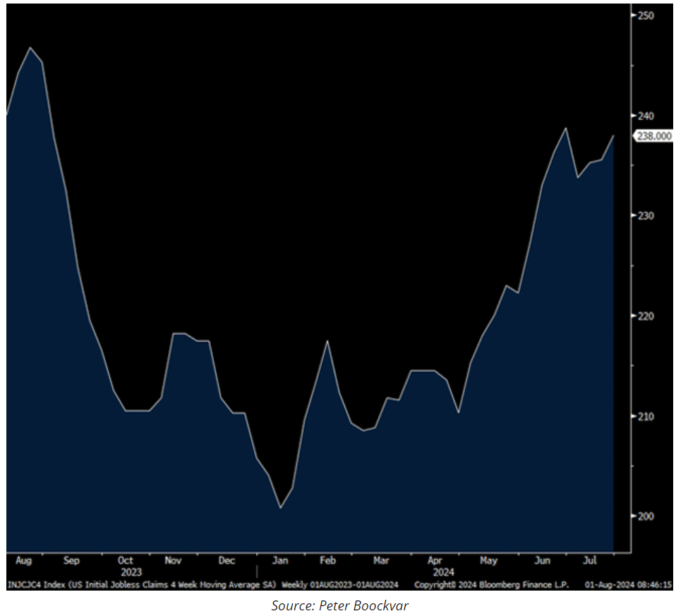Viewport: 676px width, 616px height.
Task: Select the 210 y-axis tick label
Action: coord(647,416)
